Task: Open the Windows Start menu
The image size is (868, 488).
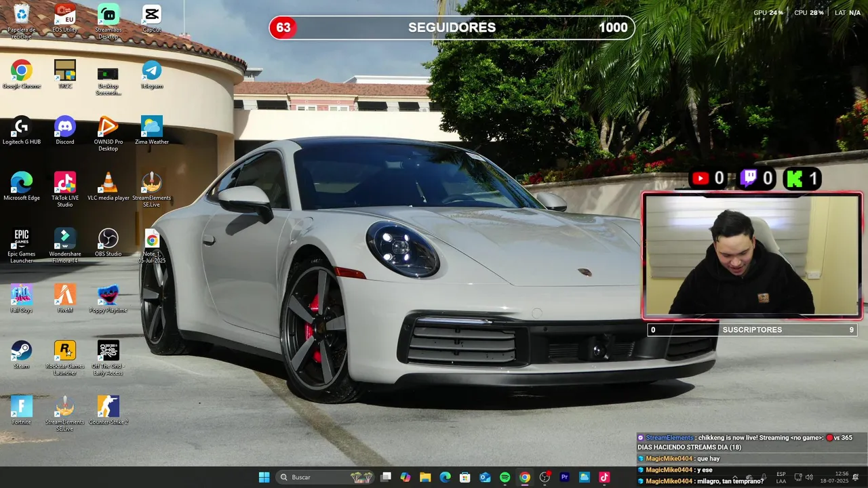Action: click(264, 477)
